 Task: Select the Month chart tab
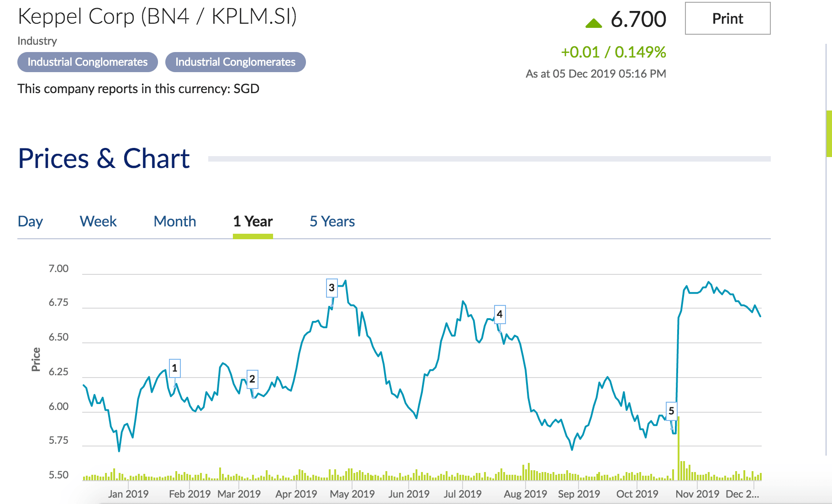point(175,221)
